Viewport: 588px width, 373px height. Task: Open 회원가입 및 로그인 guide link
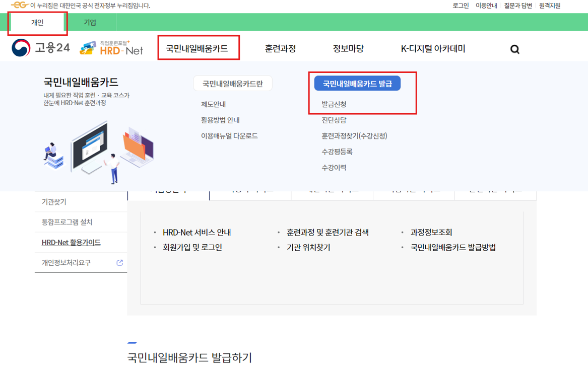[x=192, y=247]
